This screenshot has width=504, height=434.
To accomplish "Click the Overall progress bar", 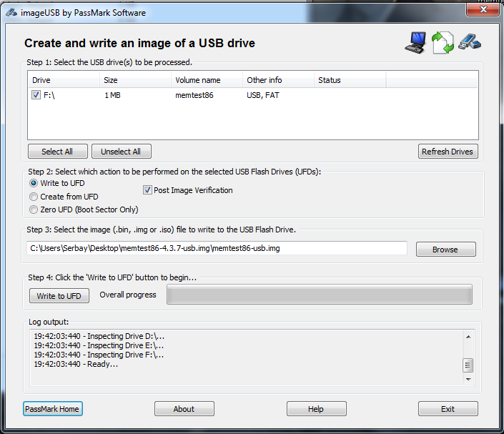I will coord(320,294).
